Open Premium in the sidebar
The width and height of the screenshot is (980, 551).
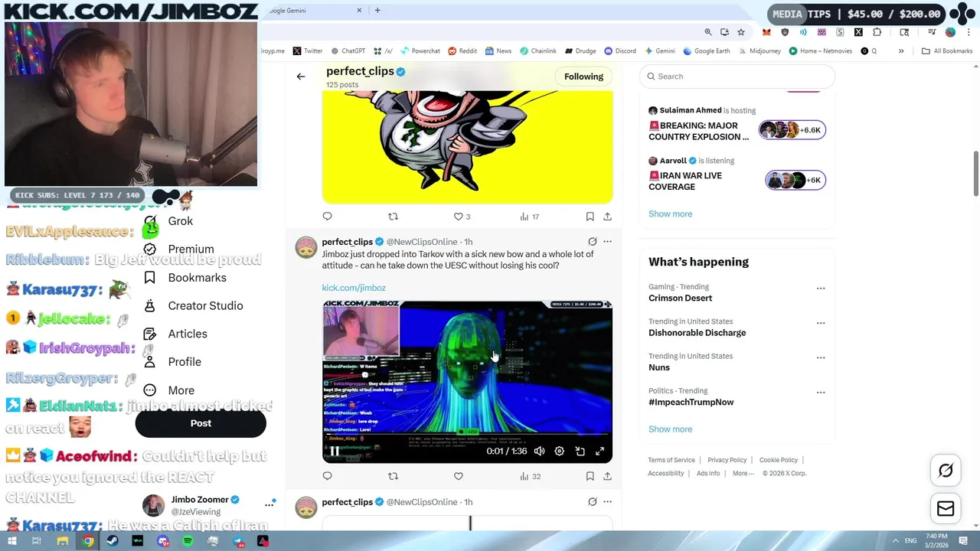(178, 249)
